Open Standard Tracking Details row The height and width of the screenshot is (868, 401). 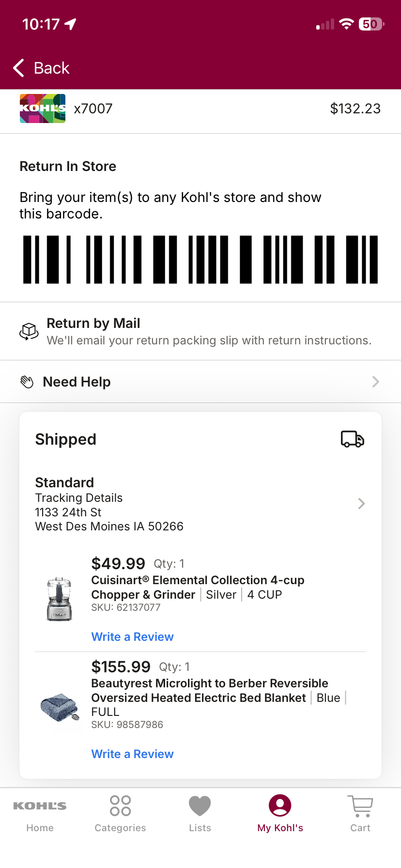[x=200, y=504]
